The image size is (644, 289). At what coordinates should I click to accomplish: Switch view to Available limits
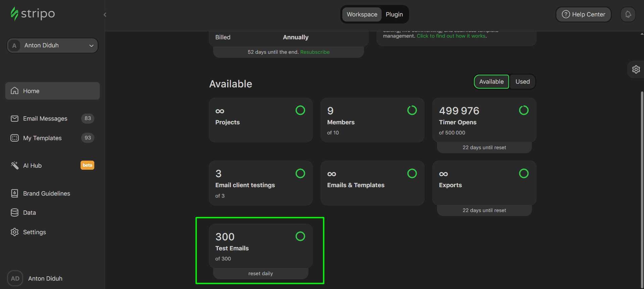491,82
